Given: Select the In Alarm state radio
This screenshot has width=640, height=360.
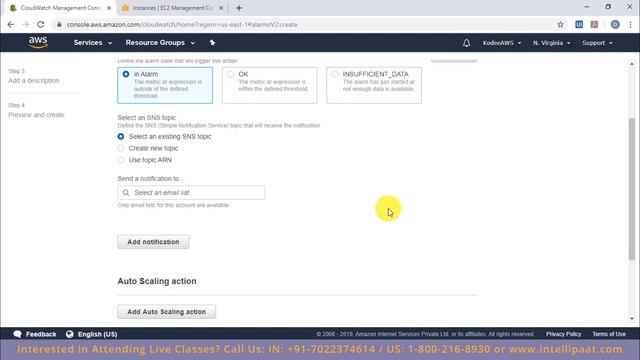Looking at the screenshot, I should point(126,74).
